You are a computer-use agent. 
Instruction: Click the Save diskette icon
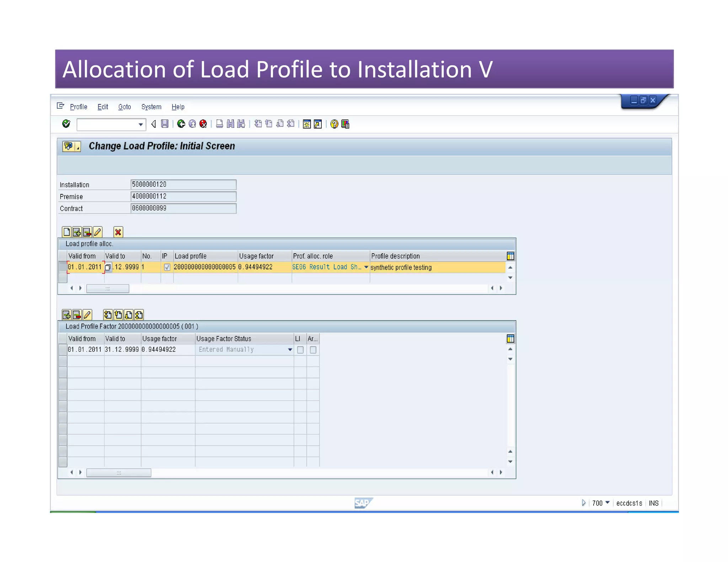tap(165, 124)
